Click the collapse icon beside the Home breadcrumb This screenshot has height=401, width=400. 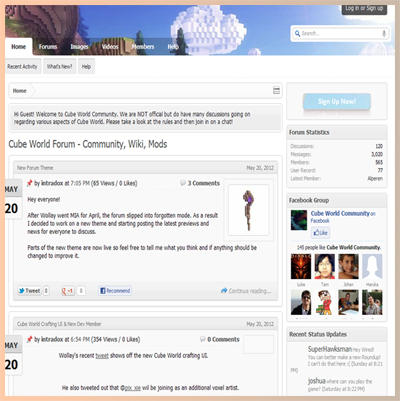pyautogui.click(x=276, y=91)
